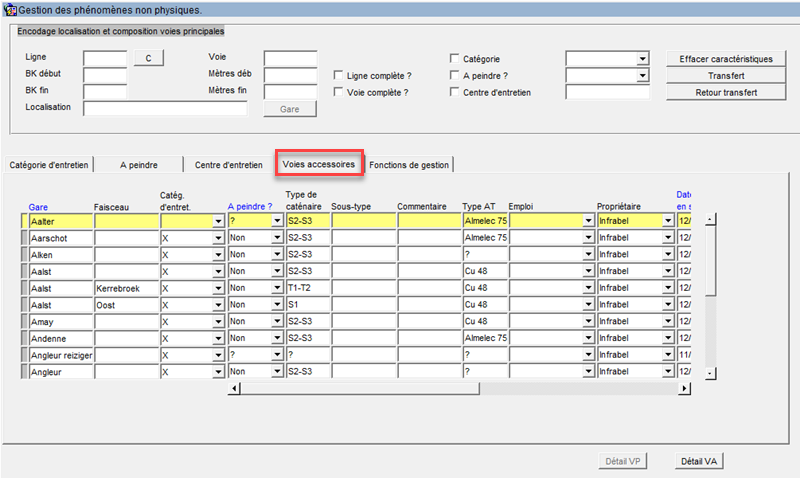Viewport: 800px width, 478px height.
Task: Click the Retour transfert button
Action: tap(726, 93)
